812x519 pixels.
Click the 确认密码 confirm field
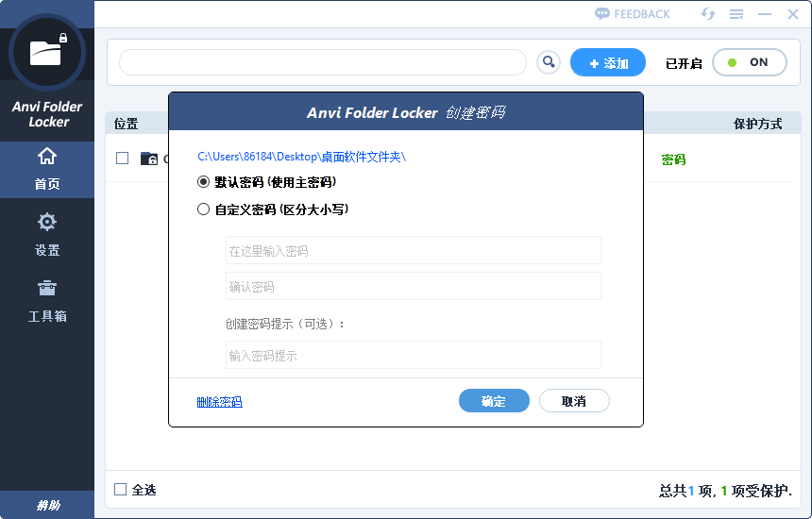pos(414,286)
